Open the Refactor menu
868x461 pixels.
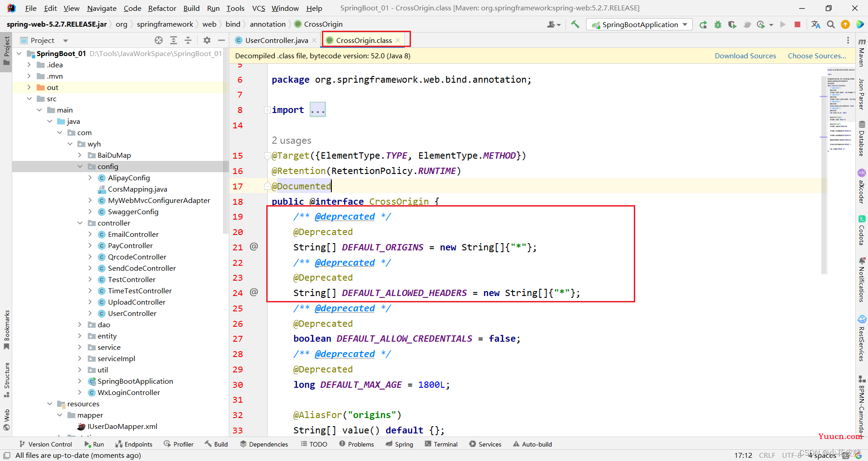tap(162, 8)
